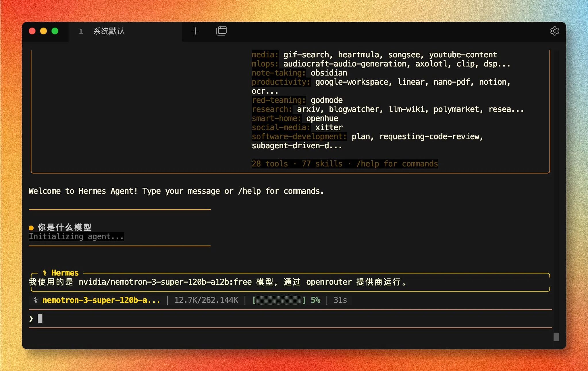Screen dimensions: 588x371
Task: Click the nemotron-3-super-120b-a... model name
Action: coord(101,300)
